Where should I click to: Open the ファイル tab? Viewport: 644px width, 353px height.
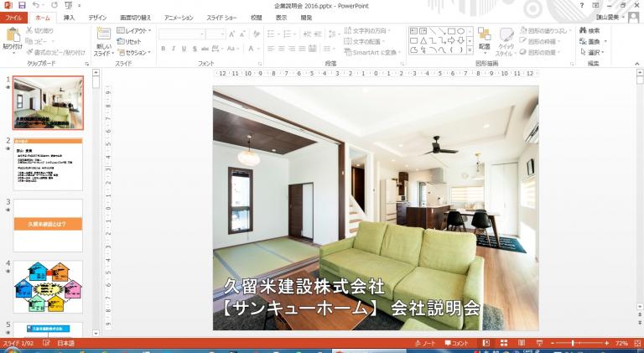click(13, 18)
